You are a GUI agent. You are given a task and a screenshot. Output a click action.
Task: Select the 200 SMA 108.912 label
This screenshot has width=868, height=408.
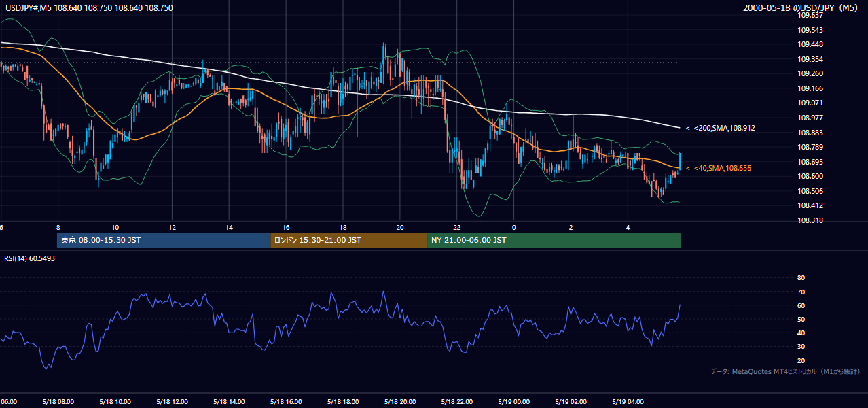[720, 128]
